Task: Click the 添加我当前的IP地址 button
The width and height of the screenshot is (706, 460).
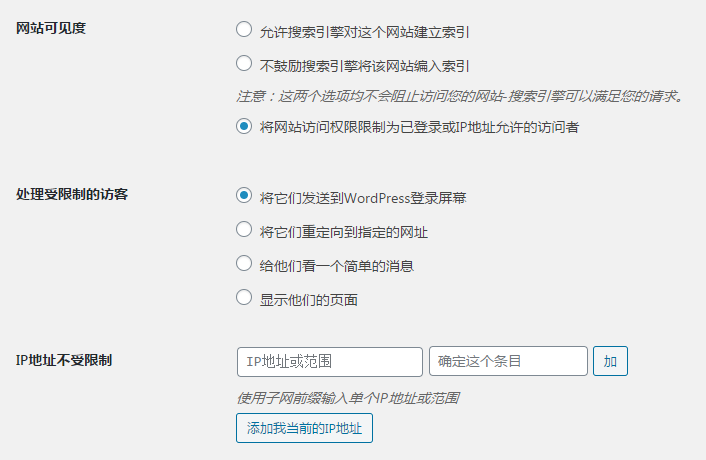Action: click(305, 429)
